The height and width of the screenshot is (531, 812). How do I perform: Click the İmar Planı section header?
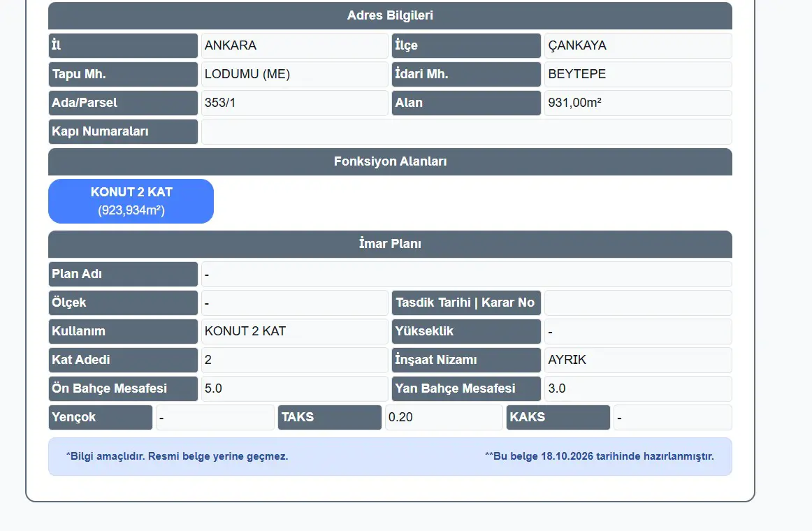coord(390,244)
